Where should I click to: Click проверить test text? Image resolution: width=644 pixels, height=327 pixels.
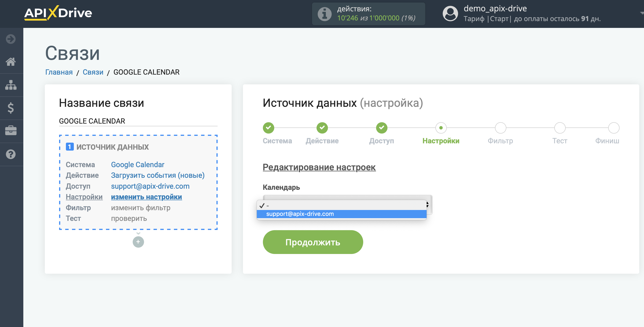click(129, 218)
